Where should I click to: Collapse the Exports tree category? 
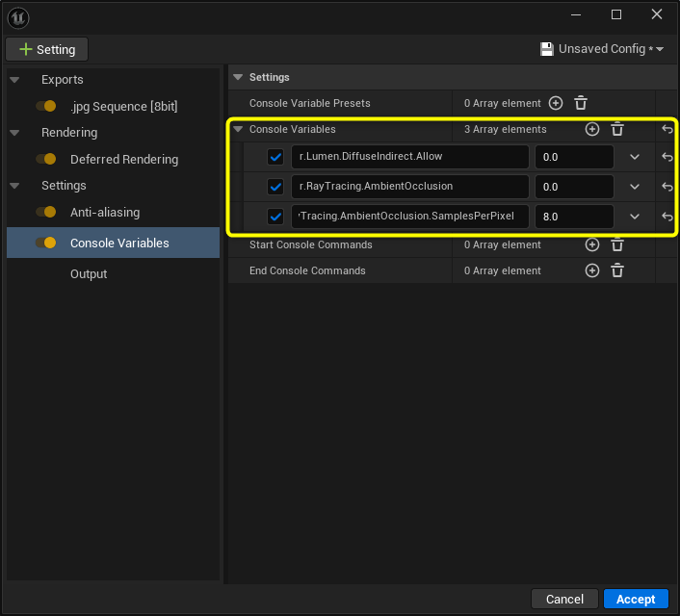(14, 80)
